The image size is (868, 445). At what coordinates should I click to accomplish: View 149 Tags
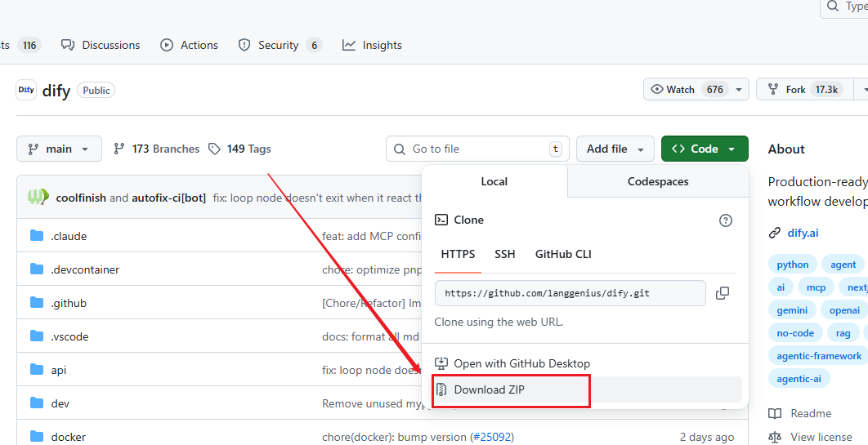pos(239,149)
